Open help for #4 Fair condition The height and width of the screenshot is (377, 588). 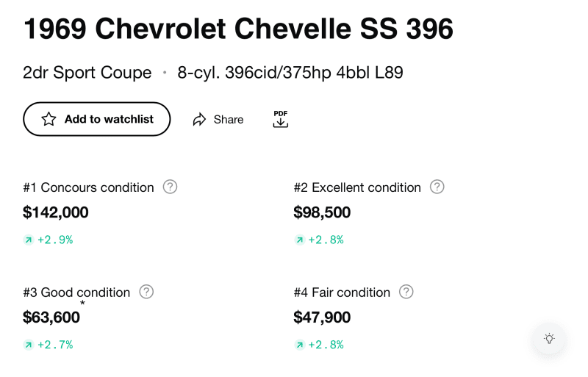(x=406, y=292)
